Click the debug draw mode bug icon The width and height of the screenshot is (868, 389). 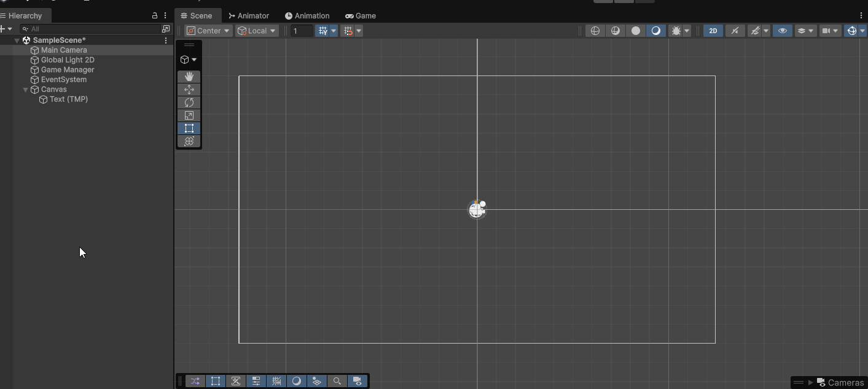(x=676, y=31)
